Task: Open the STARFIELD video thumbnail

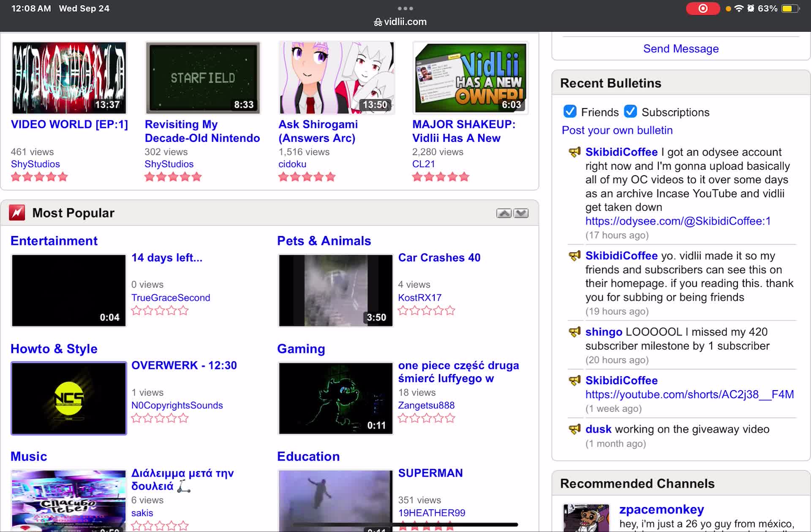Action: pos(202,78)
